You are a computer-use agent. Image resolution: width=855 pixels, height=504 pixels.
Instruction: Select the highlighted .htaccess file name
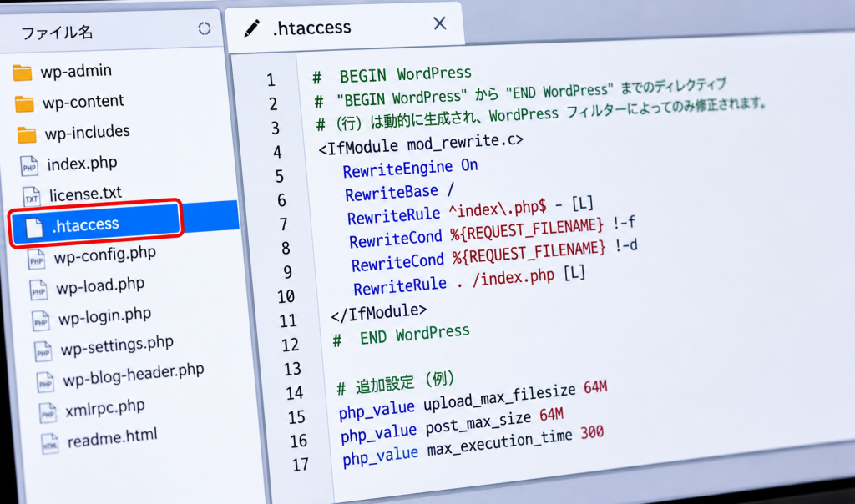click(x=85, y=224)
